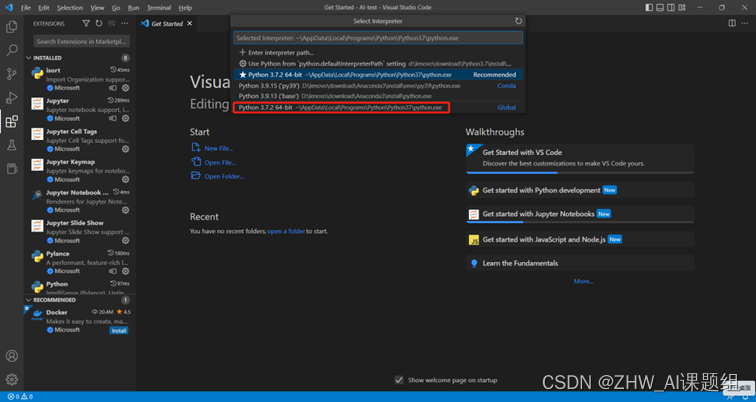Click the Customize Layout icon in title bar
Viewport: 756px width, 402px height.
coord(683,7)
